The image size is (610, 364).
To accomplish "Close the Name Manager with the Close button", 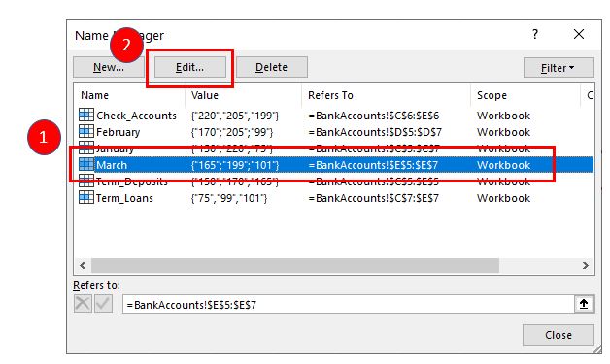I will coord(559,335).
